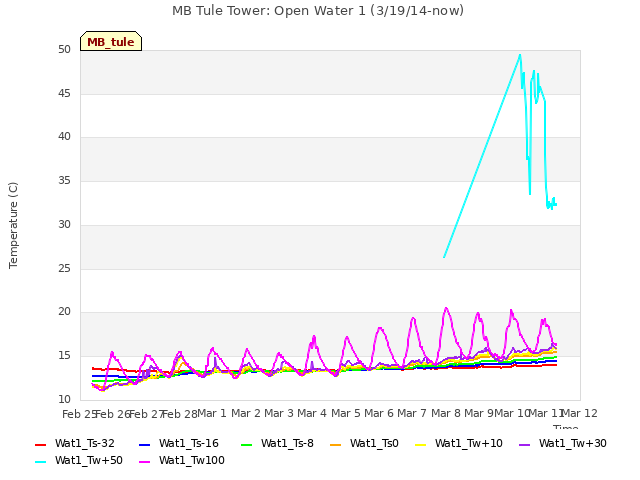Click the Mar 6 x-axis label
The height and width of the screenshot is (480, 640).
pyautogui.click(x=379, y=413)
